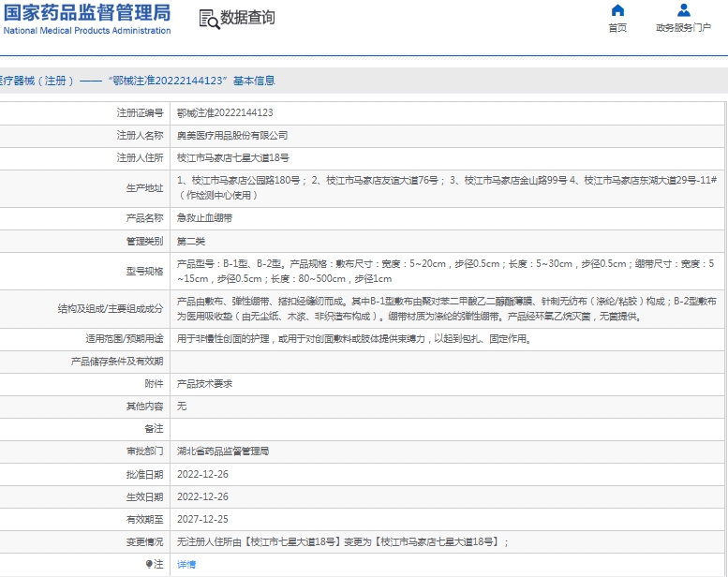Click approval department 湖北省药品监督管理局
Image resolution: width=728 pixels, height=577 pixels.
(x=223, y=451)
